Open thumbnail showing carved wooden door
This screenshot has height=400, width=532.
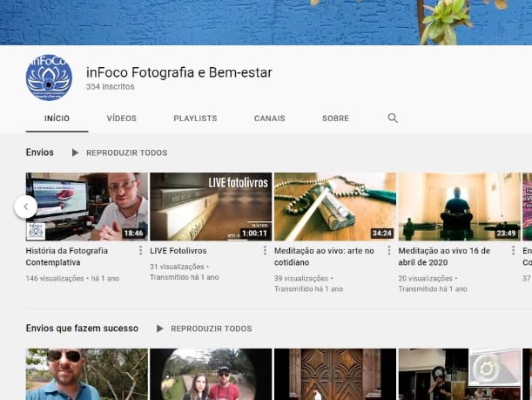coord(335,374)
